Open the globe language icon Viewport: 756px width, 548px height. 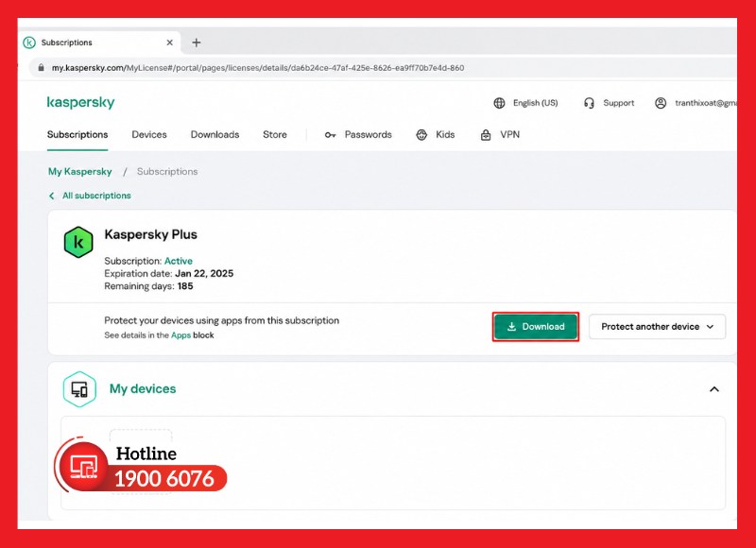coord(499,103)
